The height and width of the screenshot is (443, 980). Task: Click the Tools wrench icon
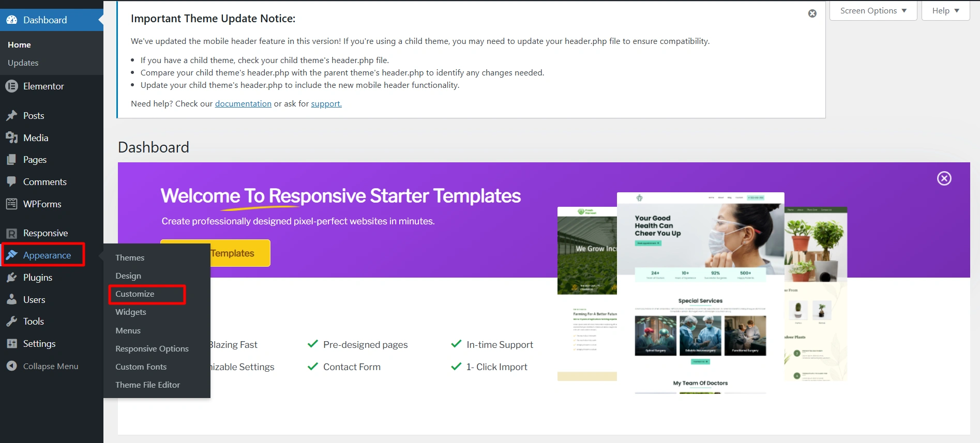click(x=11, y=322)
